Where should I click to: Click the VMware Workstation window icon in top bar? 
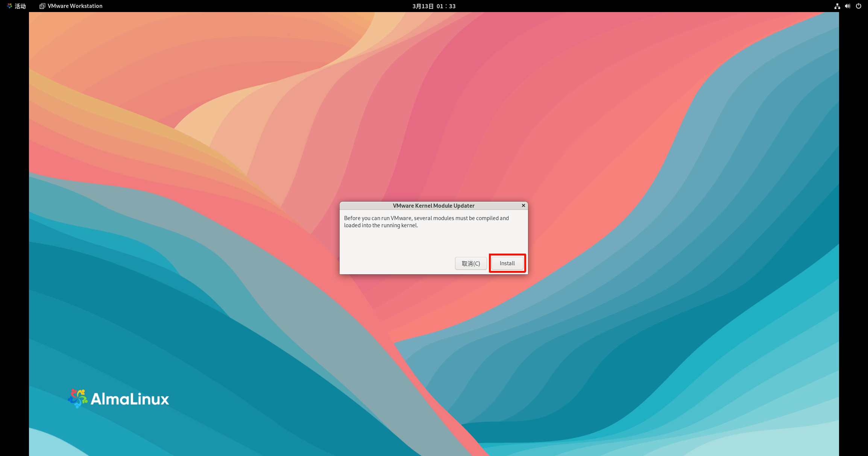tap(42, 6)
